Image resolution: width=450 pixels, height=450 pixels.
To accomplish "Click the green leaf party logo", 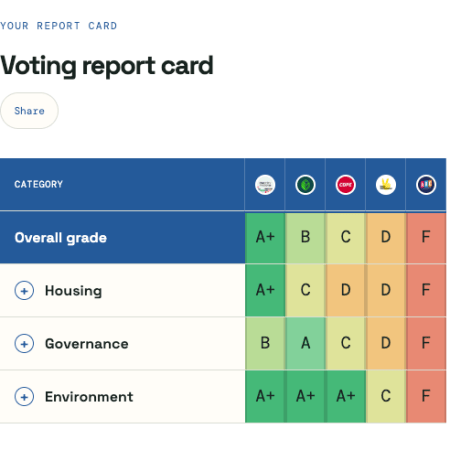I will [305, 185].
